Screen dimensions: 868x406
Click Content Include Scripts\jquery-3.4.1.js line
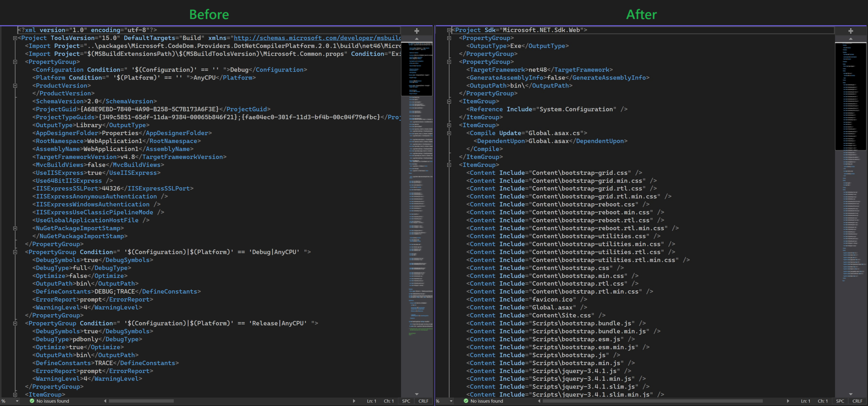pos(549,371)
